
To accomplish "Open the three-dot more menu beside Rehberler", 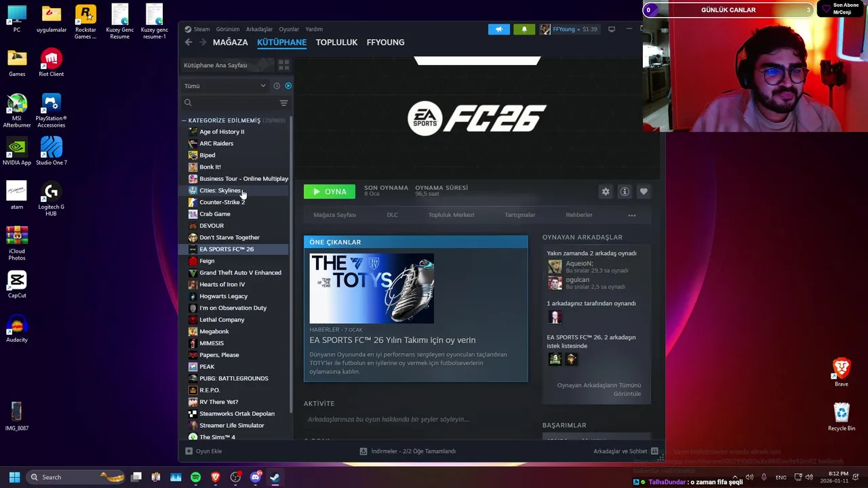I will pyautogui.click(x=632, y=216).
